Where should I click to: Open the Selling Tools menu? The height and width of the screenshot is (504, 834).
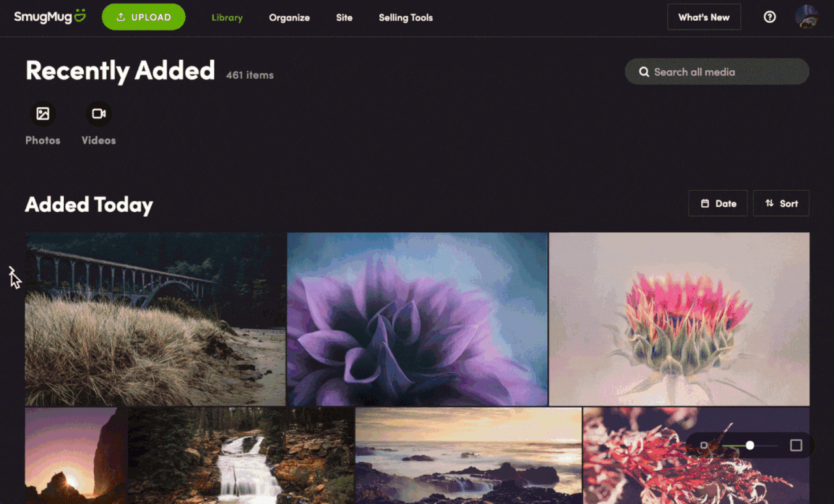[405, 18]
